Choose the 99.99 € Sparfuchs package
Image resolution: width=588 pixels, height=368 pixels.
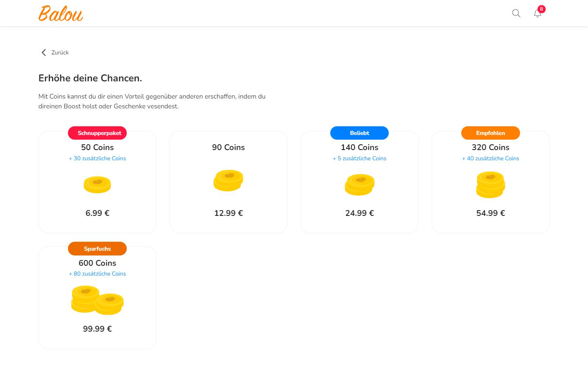97,328
